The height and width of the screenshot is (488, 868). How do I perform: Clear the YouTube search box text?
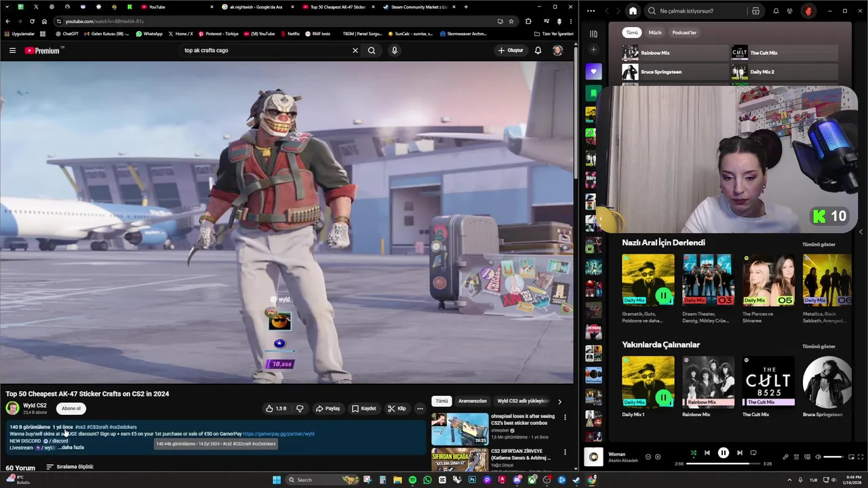pyautogui.click(x=355, y=50)
